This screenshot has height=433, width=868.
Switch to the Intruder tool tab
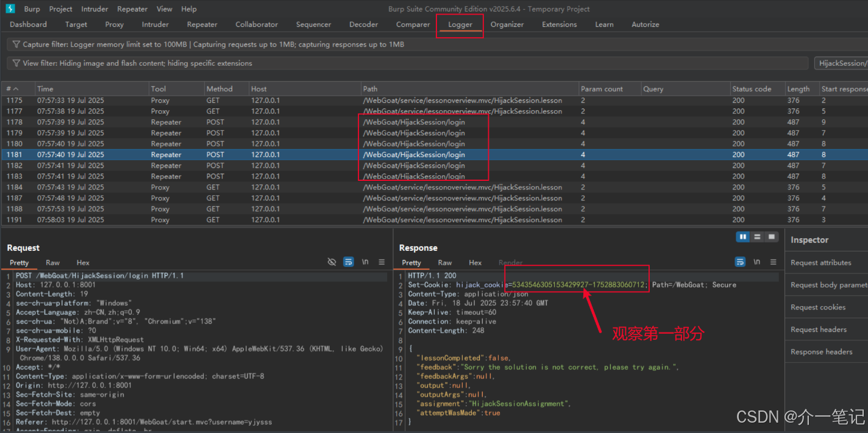(155, 24)
